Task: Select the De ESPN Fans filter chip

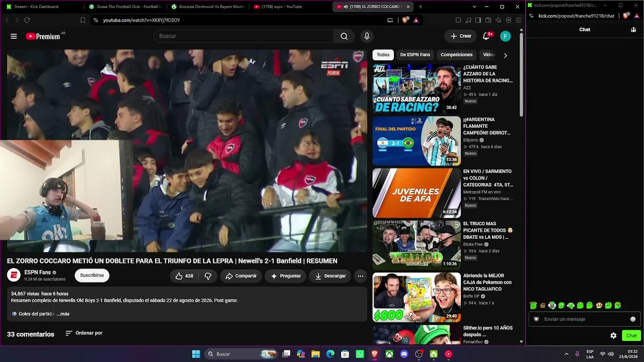Action: (x=415, y=55)
